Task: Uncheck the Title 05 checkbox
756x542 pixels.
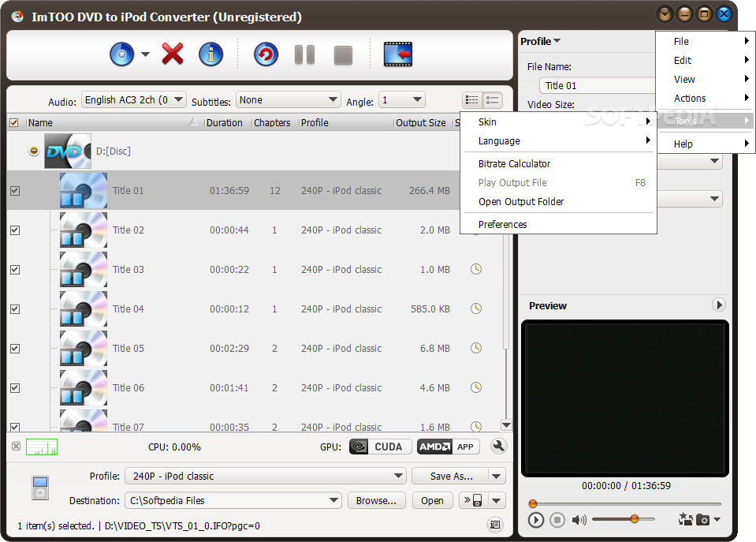Action: [15, 349]
